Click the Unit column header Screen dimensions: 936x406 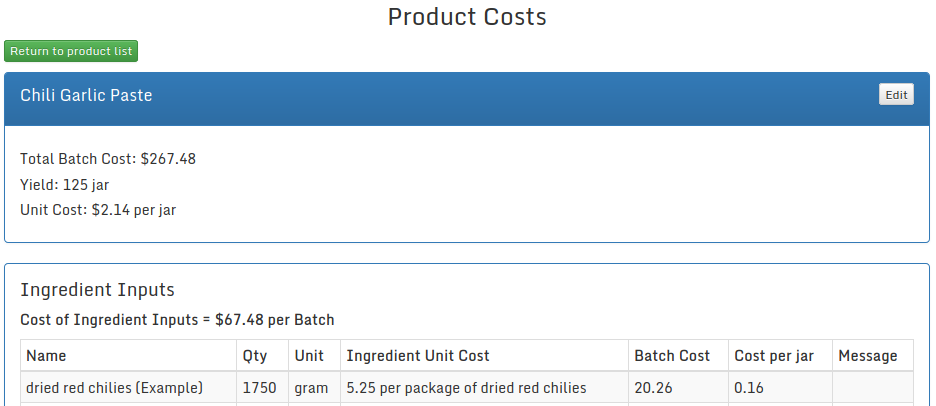(x=309, y=356)
